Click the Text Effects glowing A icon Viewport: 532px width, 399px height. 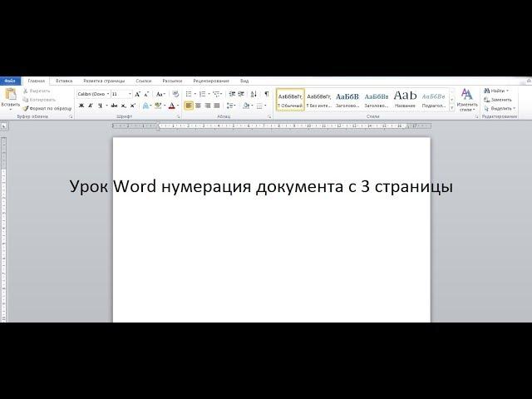pyautogui.click(x=145, y=106)
